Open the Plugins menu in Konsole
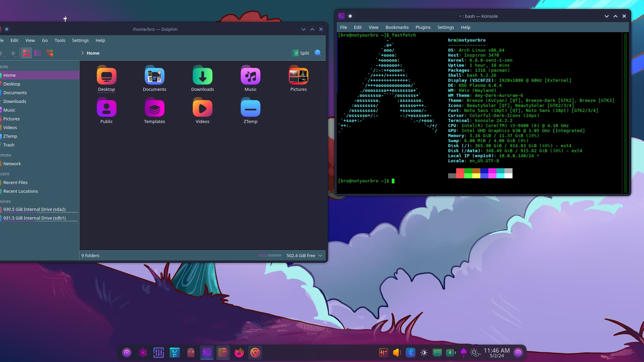Viewport: 644px width, 362px height. (423, 27)
